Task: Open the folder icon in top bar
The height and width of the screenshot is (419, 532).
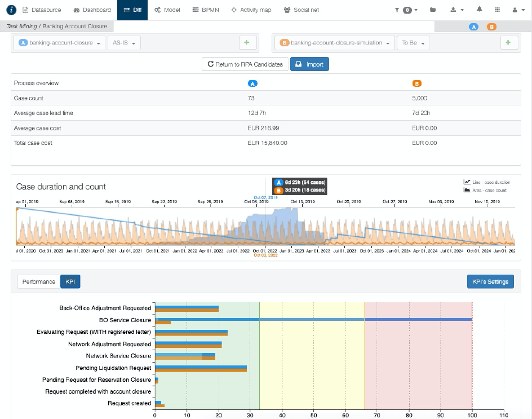Action: coord(433,10)
